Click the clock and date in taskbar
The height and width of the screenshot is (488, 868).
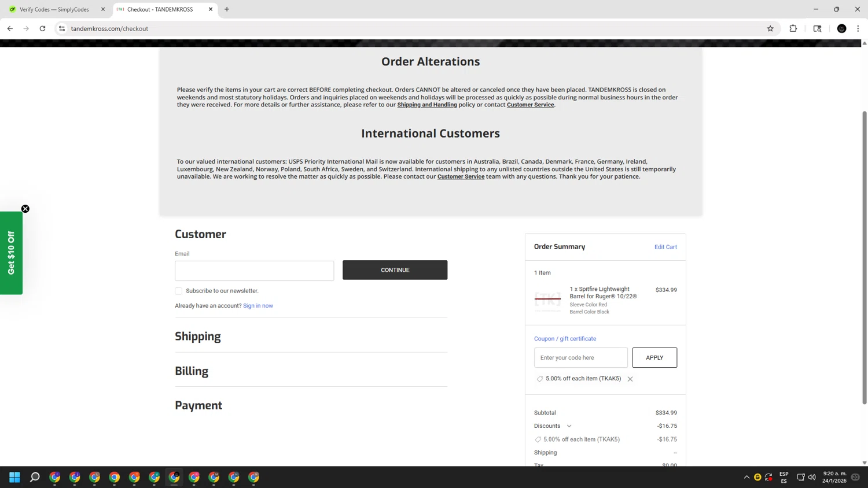click(834, 477)
